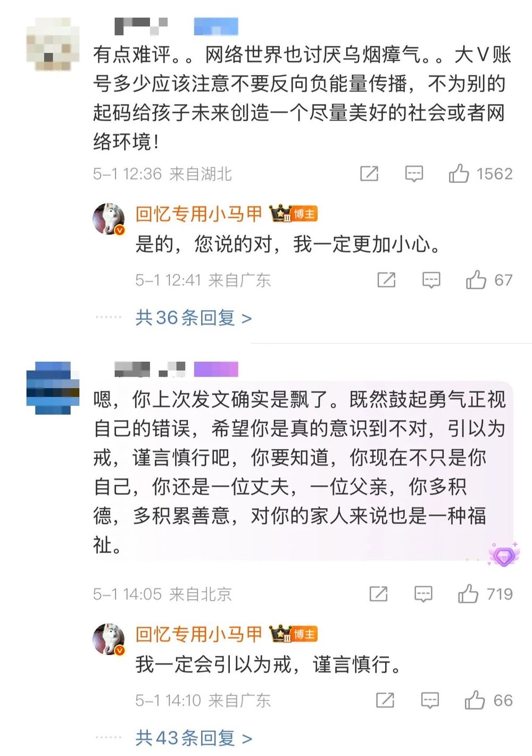Reply to the 14:05 Beijing comment

click(x=423, y=594)
